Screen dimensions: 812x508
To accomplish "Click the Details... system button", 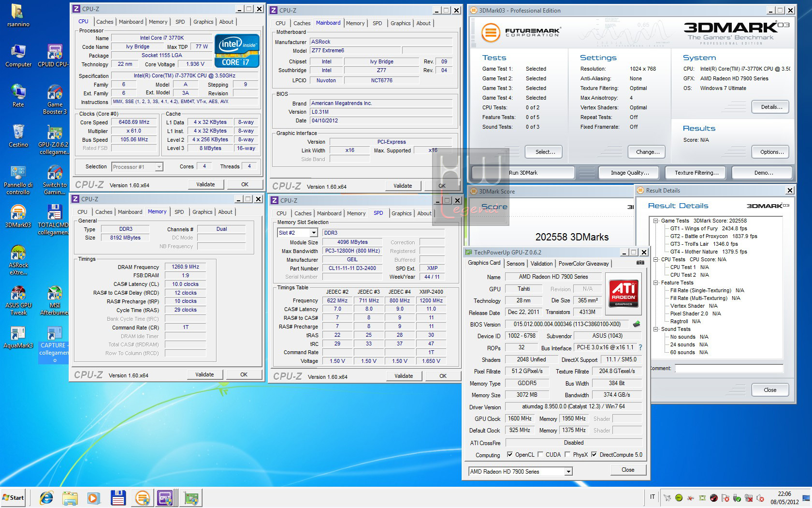I will coord(771,107).
